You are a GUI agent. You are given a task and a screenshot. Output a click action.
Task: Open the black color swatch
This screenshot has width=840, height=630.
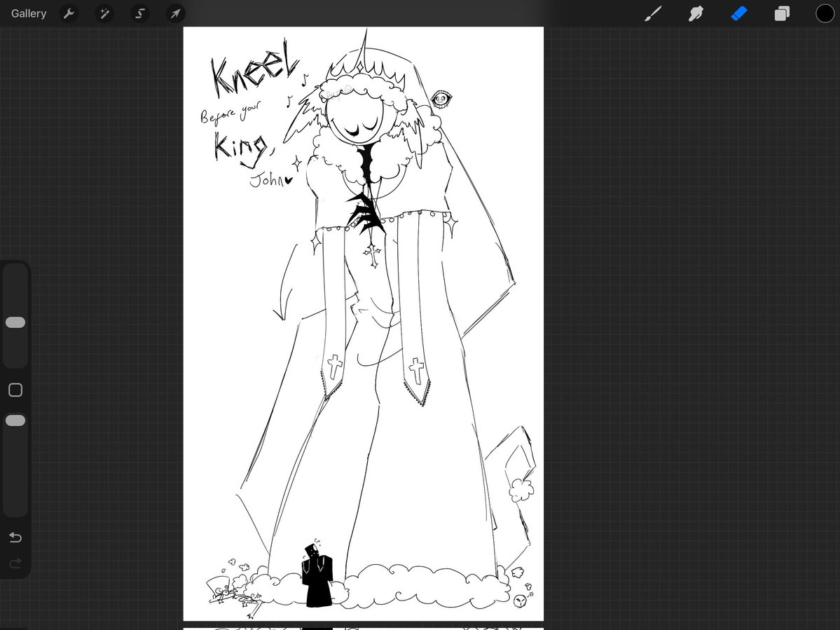point(825,13)
